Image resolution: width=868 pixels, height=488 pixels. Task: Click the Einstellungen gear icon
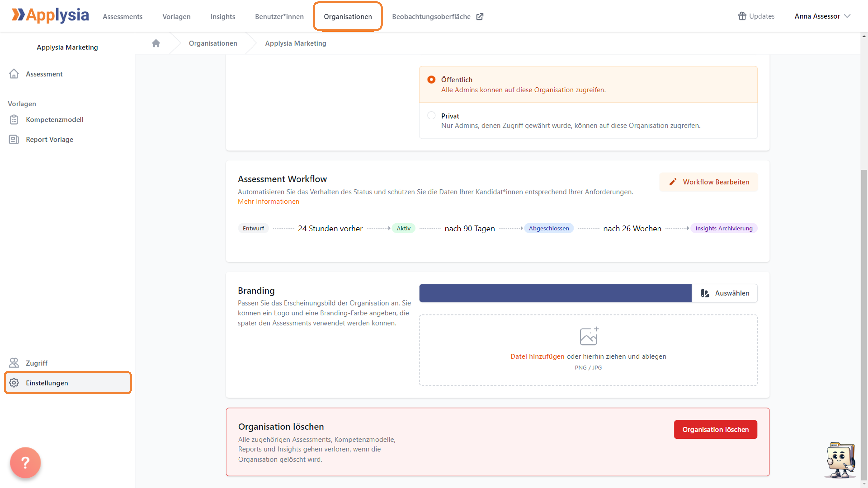click(14, 383)
